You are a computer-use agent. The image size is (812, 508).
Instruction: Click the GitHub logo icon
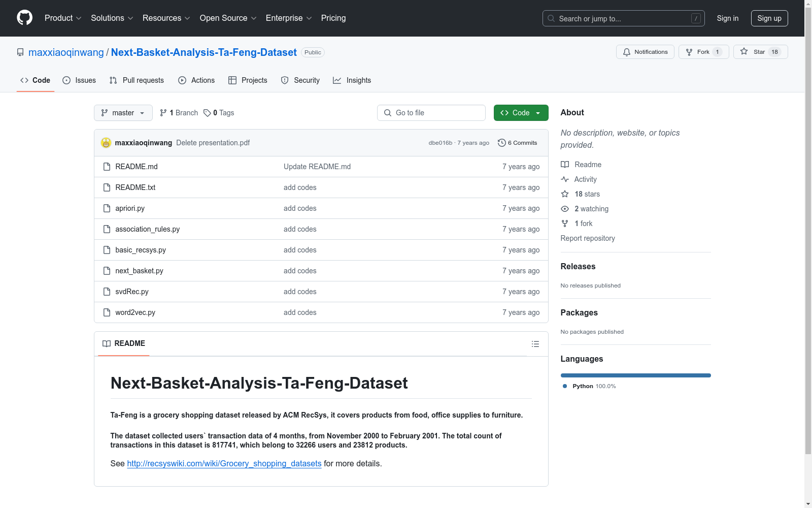tap(24, 18)
